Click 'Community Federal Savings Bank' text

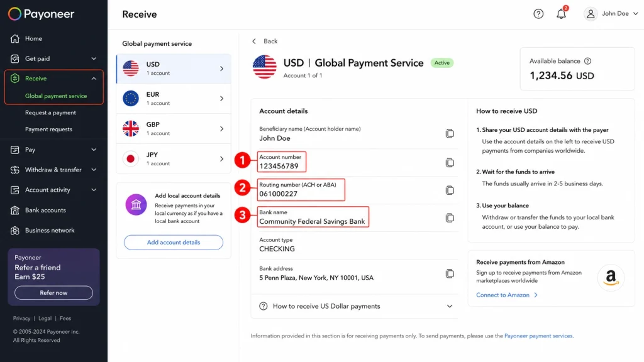tap(312, 221)
